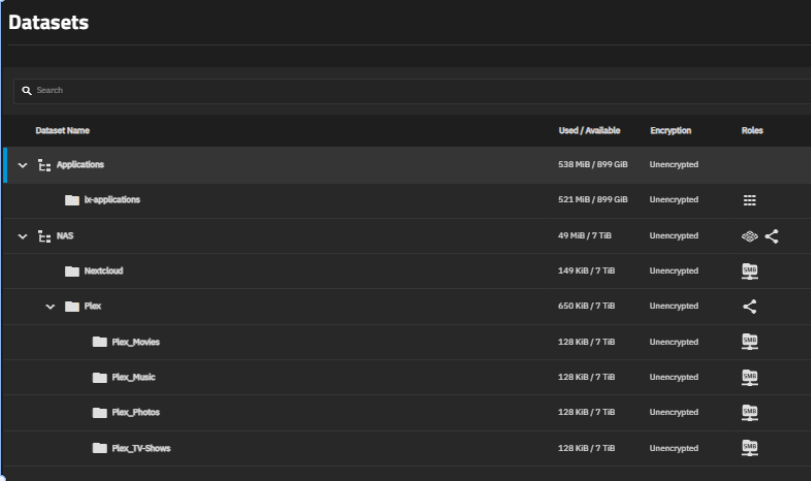Screen dimensions: 811x481
Task: Click the SMB share icon for Plex_Music
Action: pos(749,377)
